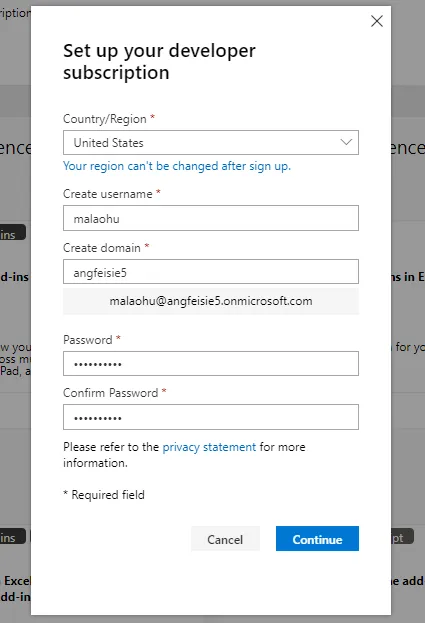
Task: Click the partially hidden 'pt' badge in background
Action: (402, 537)
